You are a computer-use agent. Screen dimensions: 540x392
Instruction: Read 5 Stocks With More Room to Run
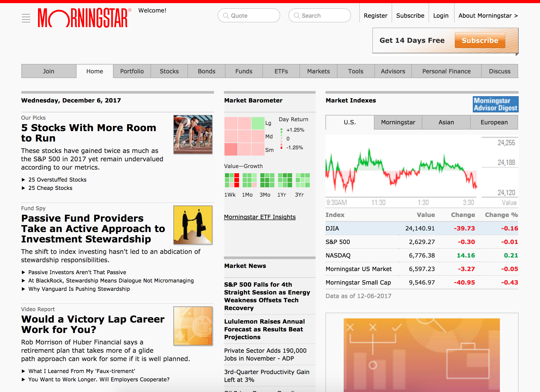pyautogui.click(x=89, y=133)
